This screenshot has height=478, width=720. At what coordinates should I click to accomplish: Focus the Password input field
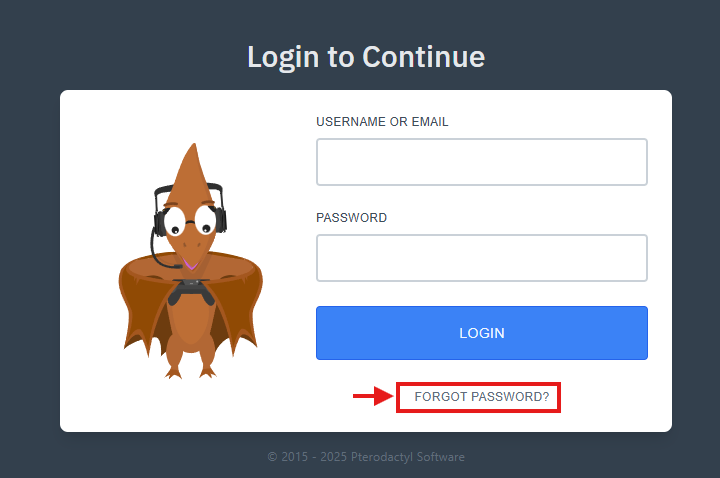pos(482,258)
